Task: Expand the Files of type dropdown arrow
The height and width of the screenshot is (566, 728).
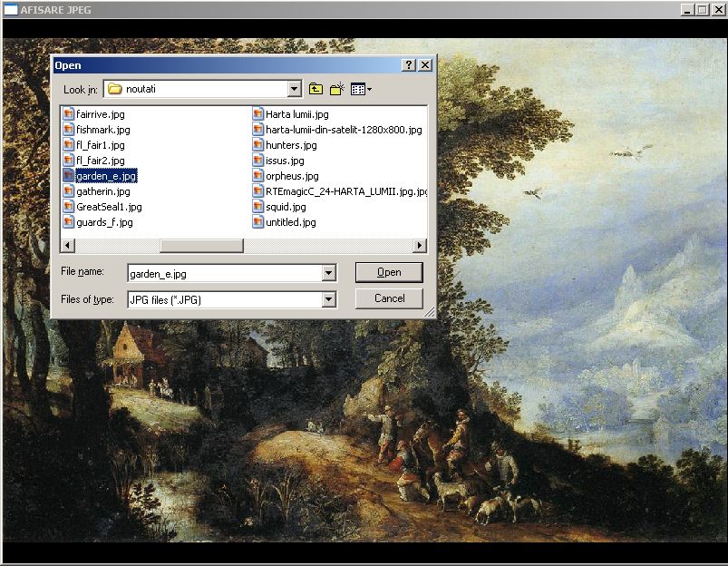Action: (x=329, y=299)
